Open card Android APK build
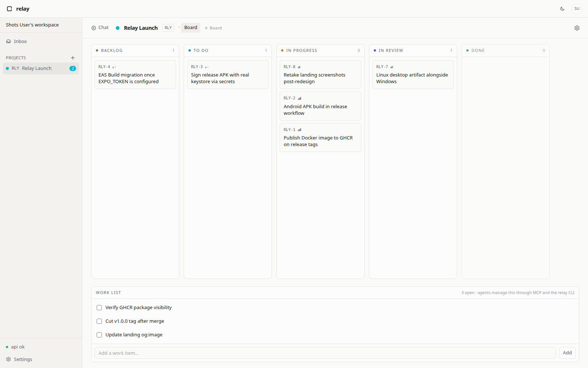Viewport: 588px width, 368px height. [320, 106]
